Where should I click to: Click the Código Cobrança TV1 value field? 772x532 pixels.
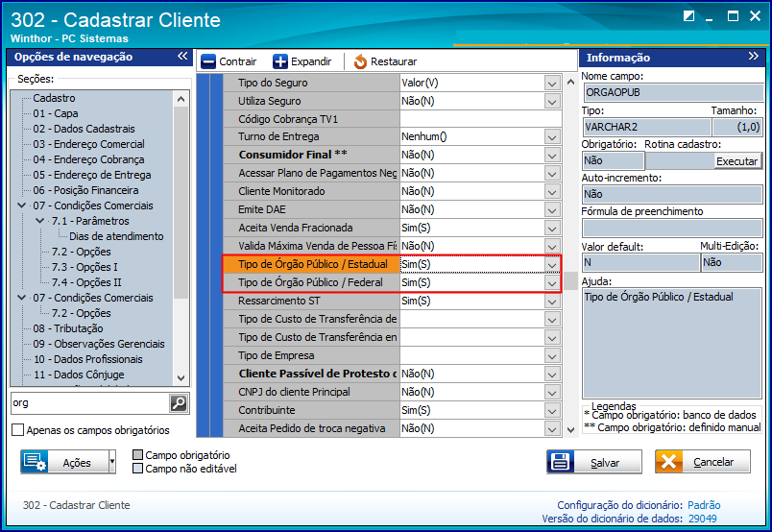coord(480,119)
